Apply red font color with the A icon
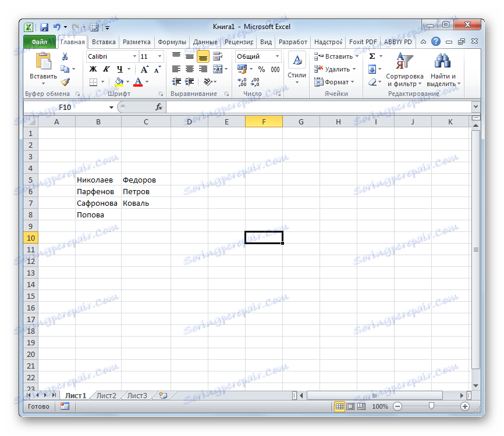504x436 pixels. [138, 82]
